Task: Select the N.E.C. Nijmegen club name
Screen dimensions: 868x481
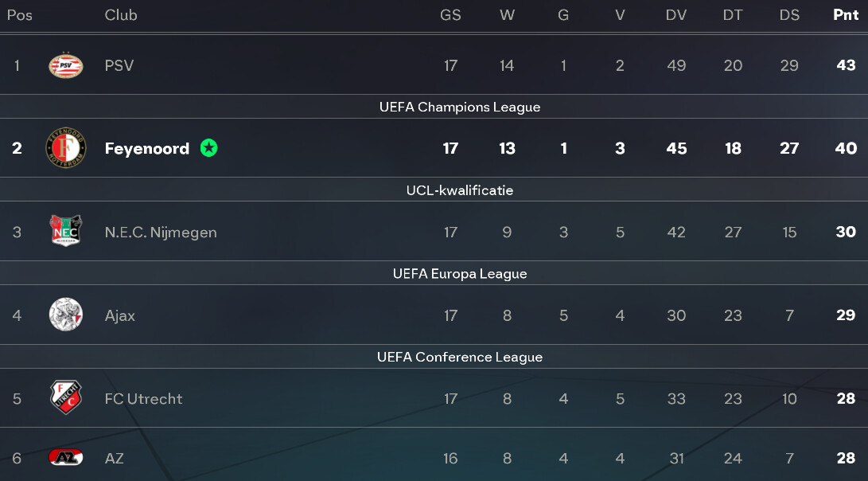Action: tap(161, 233)
